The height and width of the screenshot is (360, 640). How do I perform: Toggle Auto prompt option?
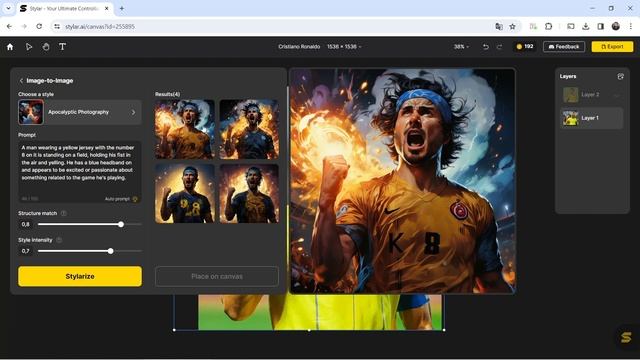click(x=121, y=199)
